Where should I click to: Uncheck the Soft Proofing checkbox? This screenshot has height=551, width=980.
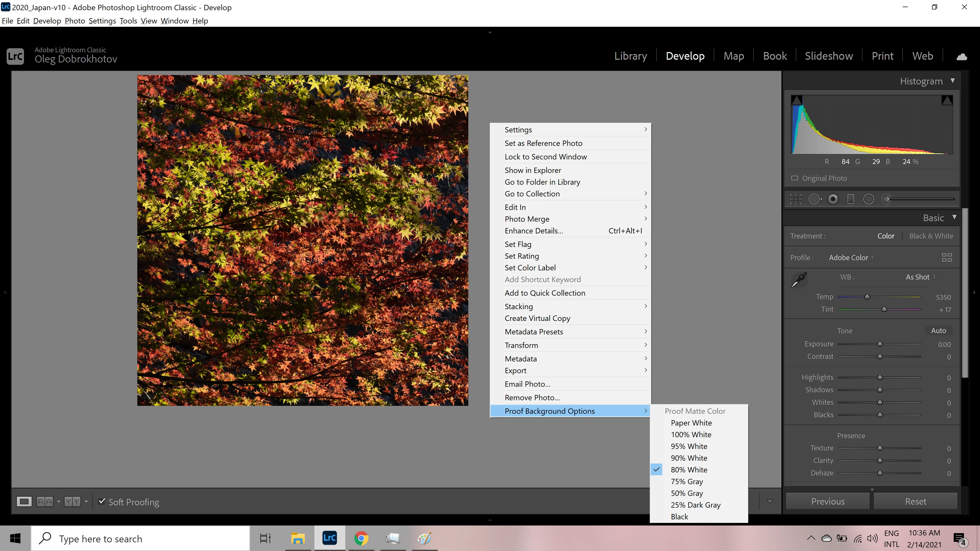102,501
